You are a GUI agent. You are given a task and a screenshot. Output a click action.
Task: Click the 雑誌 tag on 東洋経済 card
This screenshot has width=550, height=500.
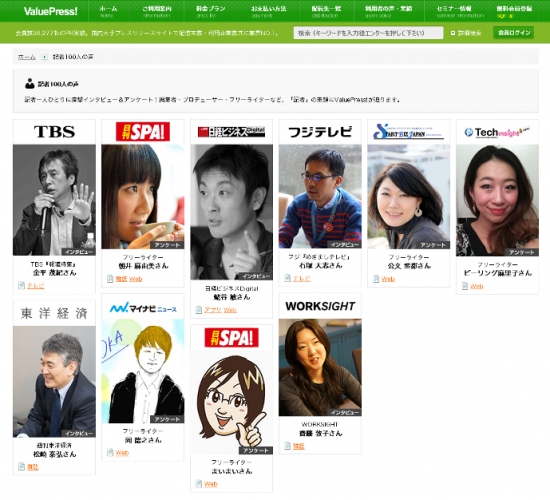(33, 467)
